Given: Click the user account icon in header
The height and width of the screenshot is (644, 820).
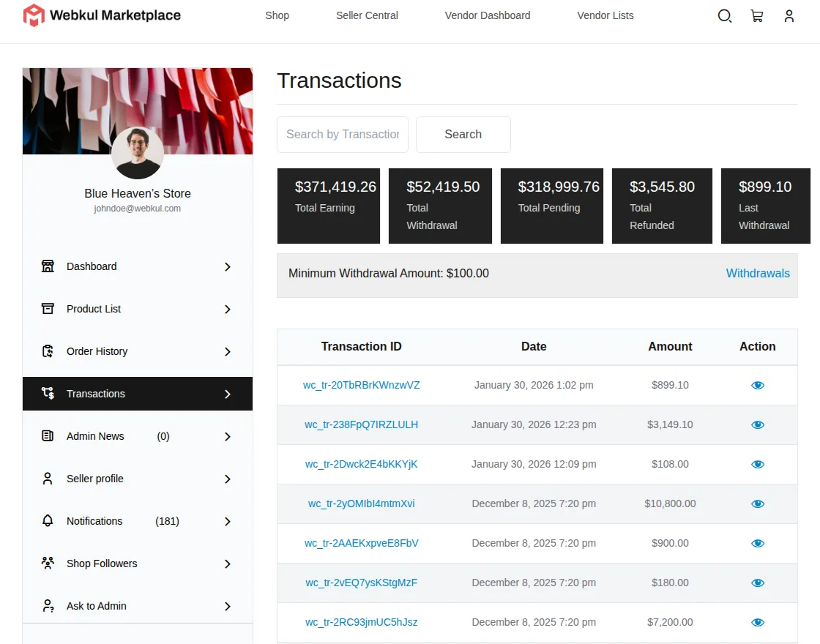Looking at the screenshot, I should point(789,15).
